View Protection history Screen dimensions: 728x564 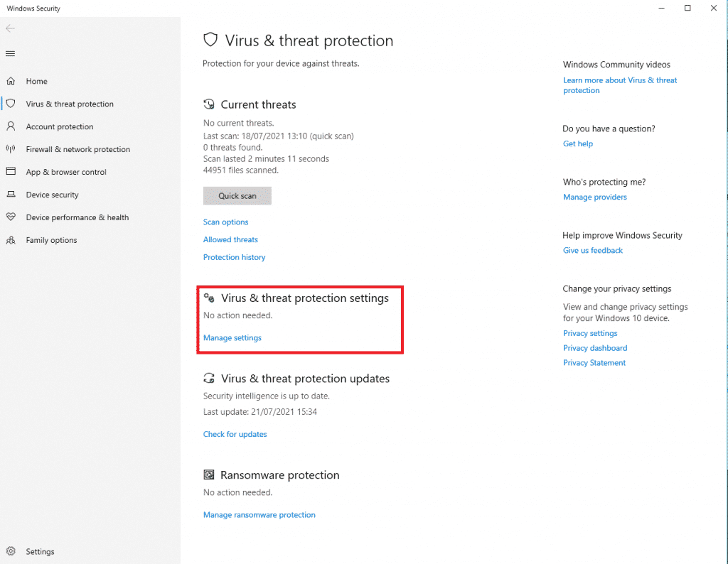coord(234,256)
